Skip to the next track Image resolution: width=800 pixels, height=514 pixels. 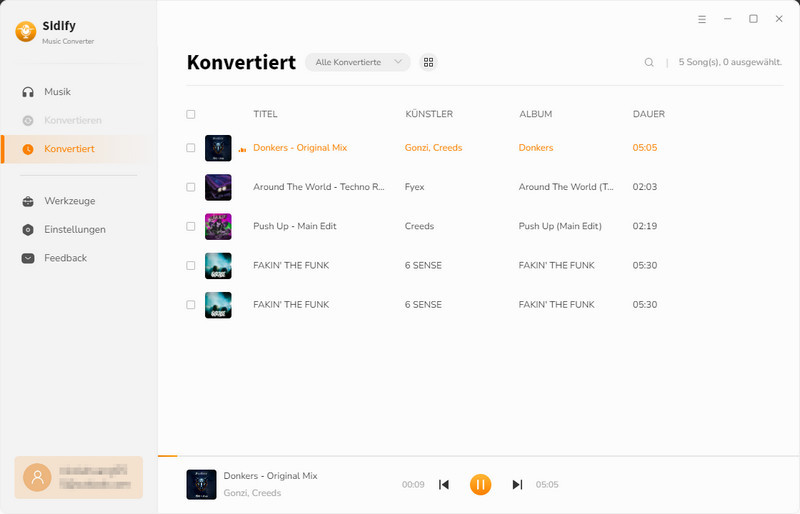point(517,484)
